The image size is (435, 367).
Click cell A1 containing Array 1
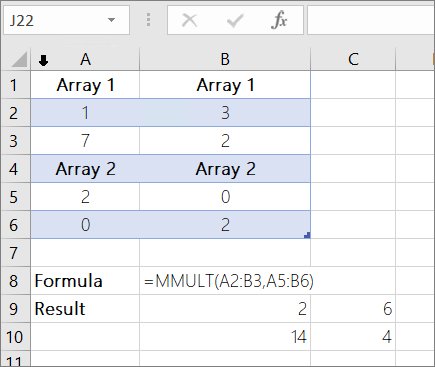pos(85,85)
